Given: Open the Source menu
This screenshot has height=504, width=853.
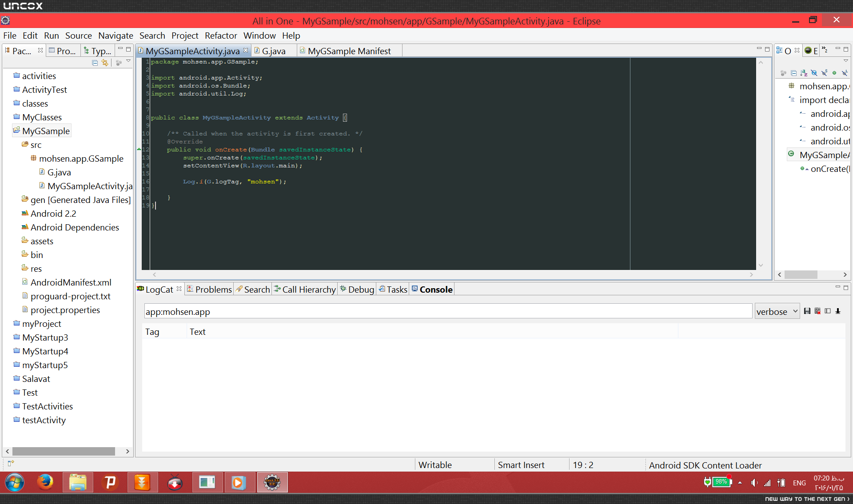Looking at the screenshot, I should tap(79, 36).
